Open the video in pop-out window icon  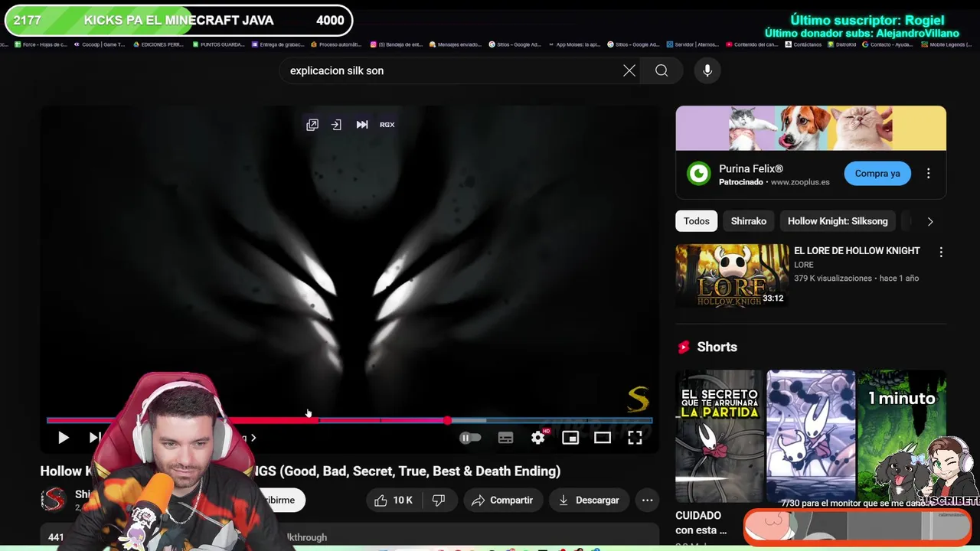pos(312,125)
